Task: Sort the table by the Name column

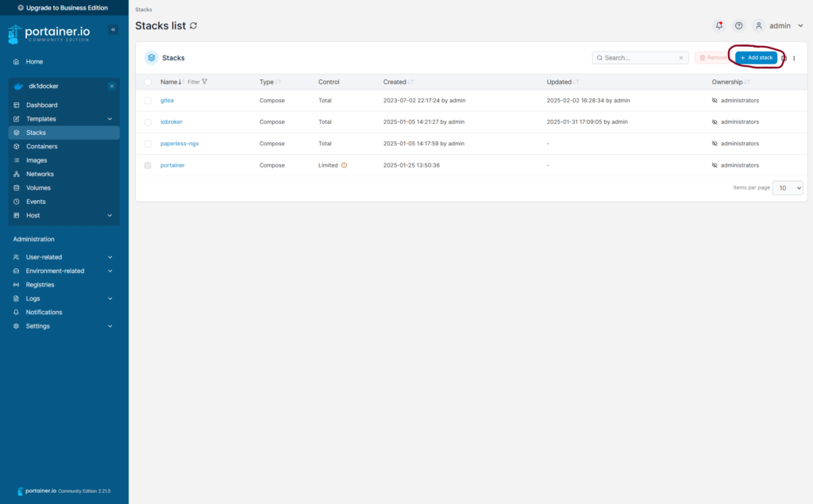Action: click(x=172, y=82)
